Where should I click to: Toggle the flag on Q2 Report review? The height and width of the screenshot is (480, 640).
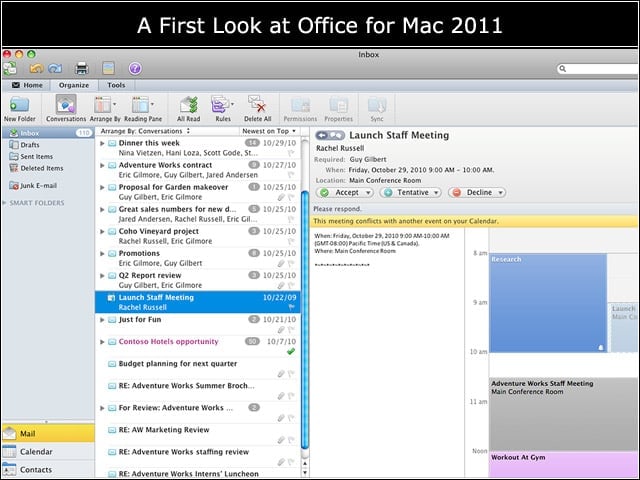(291, 285)
